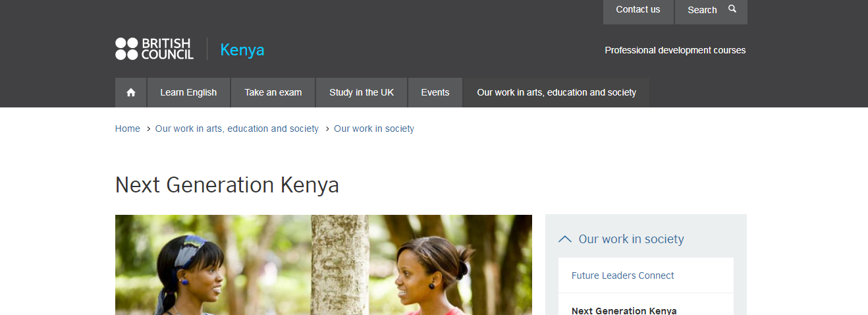Go to the Learn English menu
Screen dimensions: 868x315
188,93
